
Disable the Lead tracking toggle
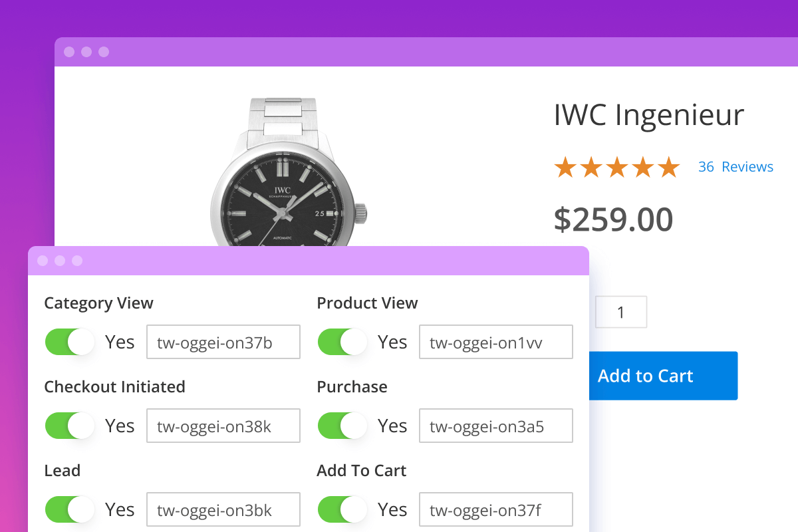(69, 509)
